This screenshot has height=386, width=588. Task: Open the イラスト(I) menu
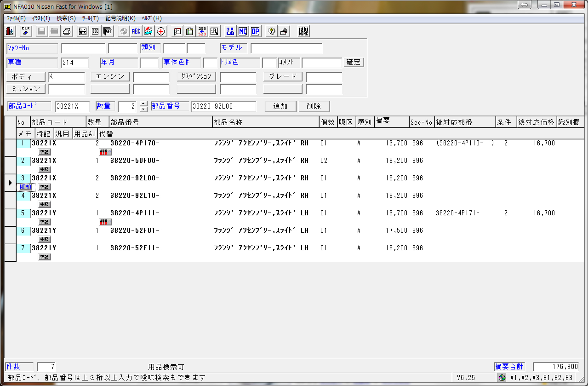(x=41, y=18)
